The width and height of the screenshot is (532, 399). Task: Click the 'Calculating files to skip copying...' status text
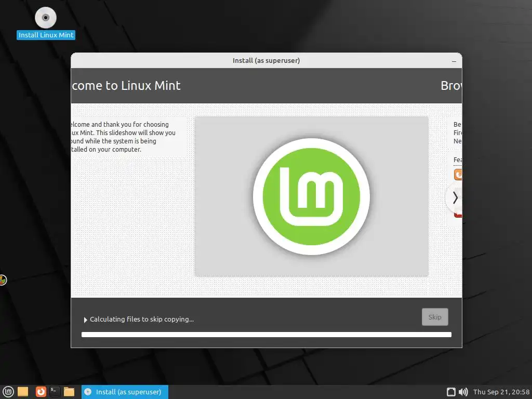[x=142, y=320]
